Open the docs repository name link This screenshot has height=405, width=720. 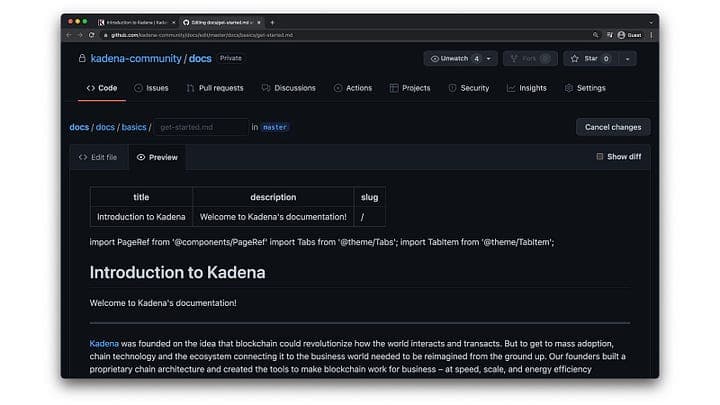point(200,58)
